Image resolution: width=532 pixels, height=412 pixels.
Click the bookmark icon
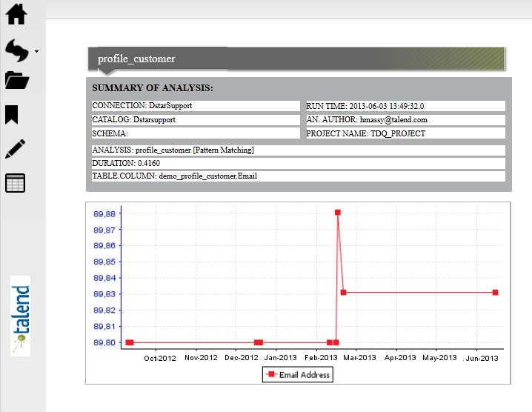pos(13,114)
